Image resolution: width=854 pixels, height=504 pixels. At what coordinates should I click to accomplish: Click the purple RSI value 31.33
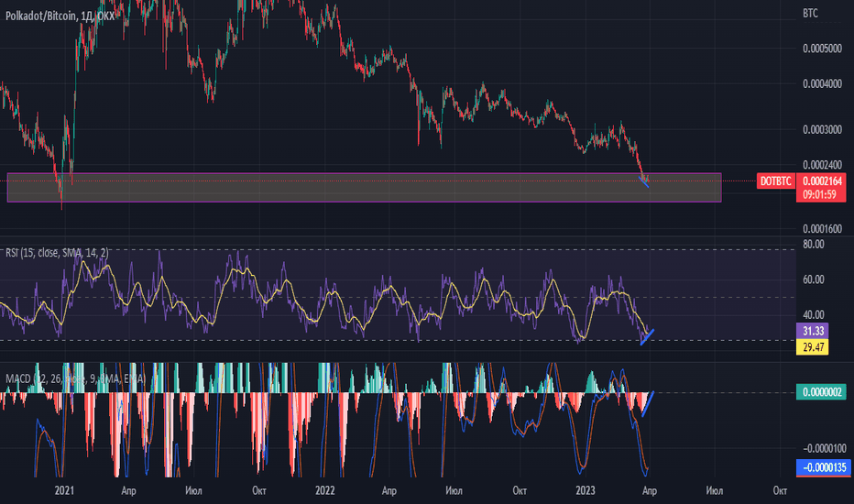[x=813, y=331]
